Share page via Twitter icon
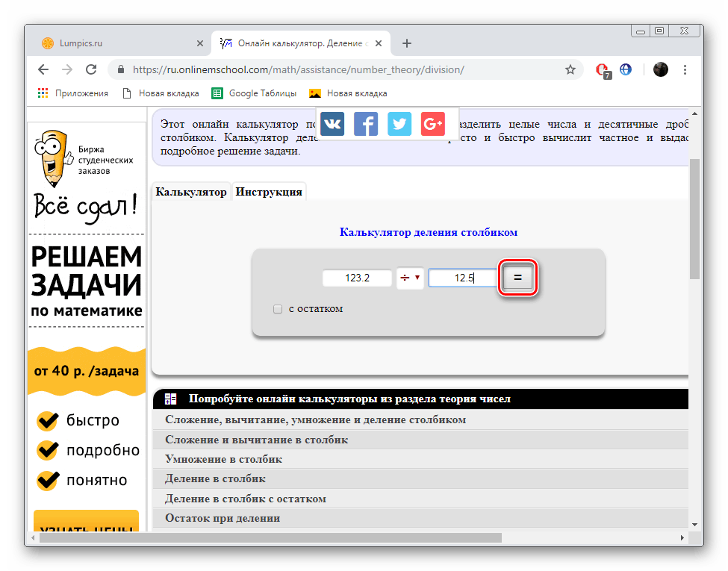728x571 pixels. coord(399,124)
